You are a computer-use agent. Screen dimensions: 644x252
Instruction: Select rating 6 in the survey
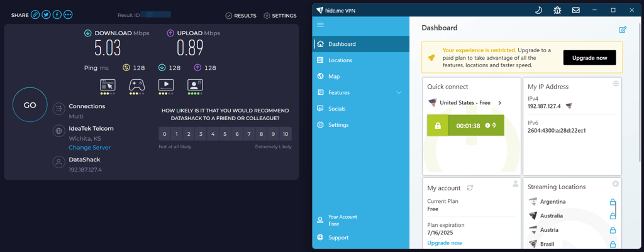point(237,134)
